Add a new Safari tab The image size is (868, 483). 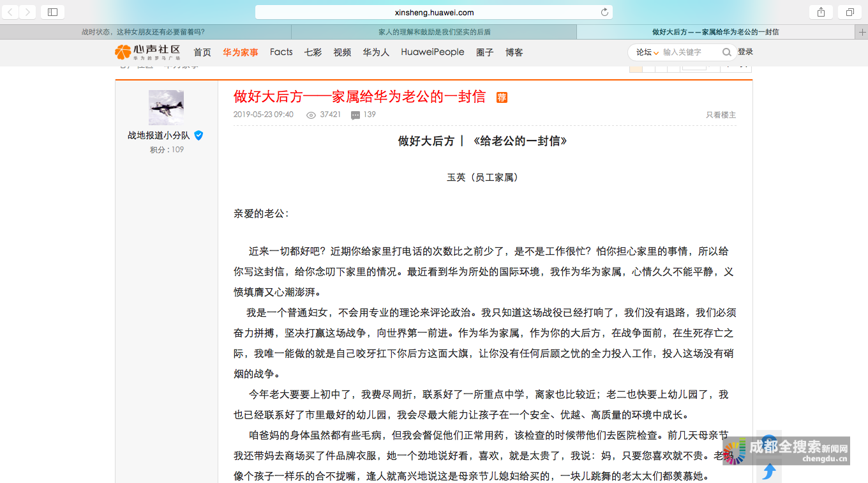(x=862, y=32)
